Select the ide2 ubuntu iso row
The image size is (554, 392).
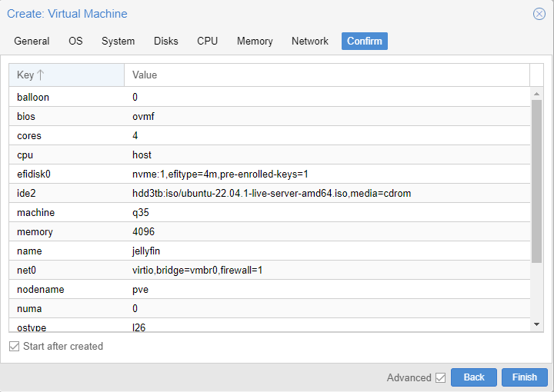tap(269, 194)
